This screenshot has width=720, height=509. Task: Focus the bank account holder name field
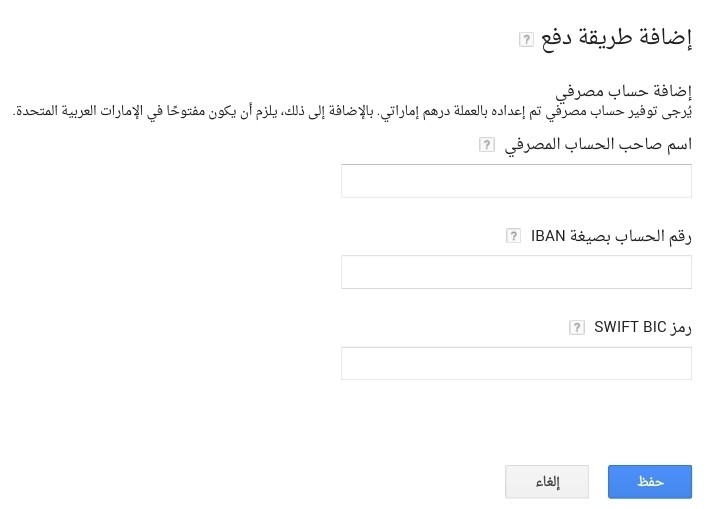(x=516, y=181)
